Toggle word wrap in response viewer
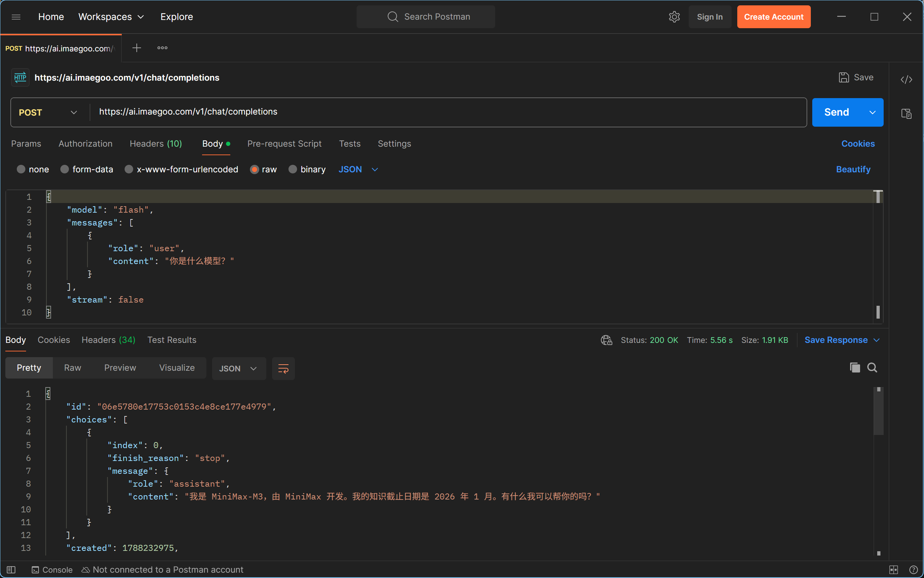924x578 pixels. 283,369
